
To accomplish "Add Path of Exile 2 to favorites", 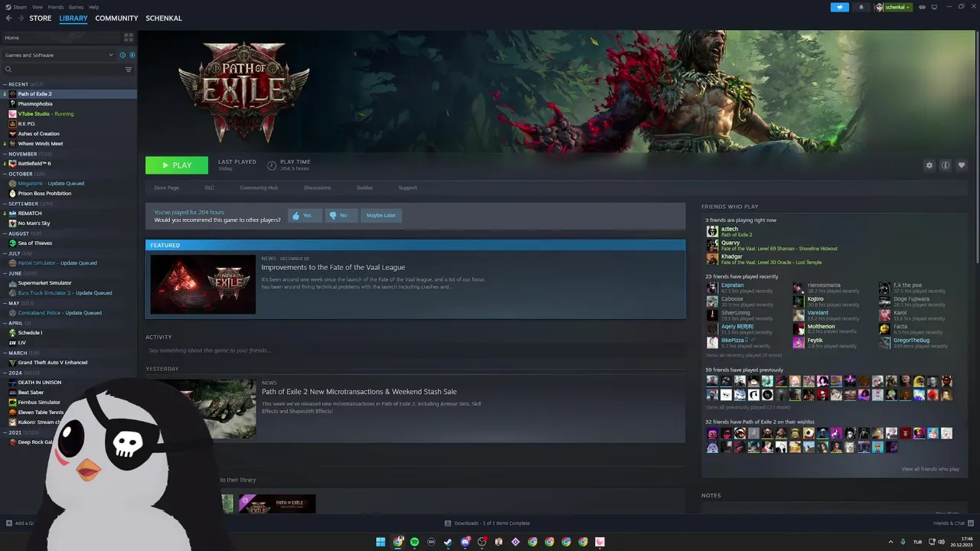I will [x=962, y=165].
